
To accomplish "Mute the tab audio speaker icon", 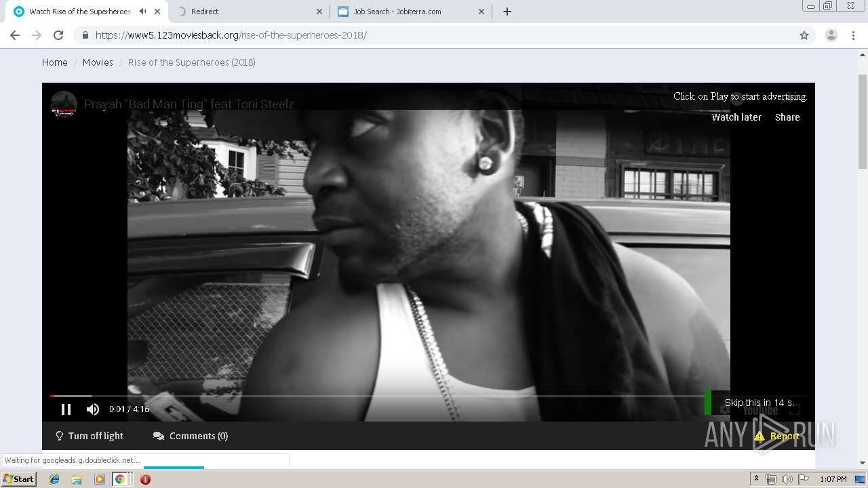I will coord(143,12).
